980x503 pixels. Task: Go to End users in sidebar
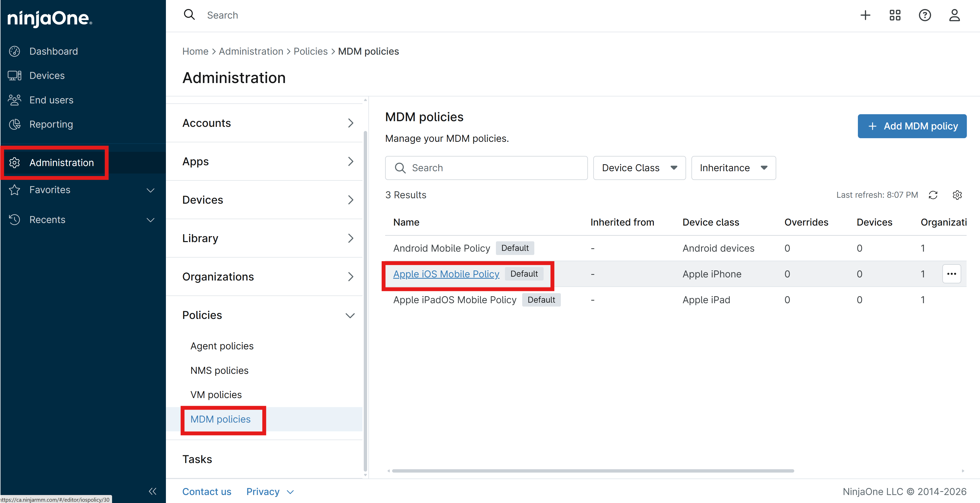click(51, 100)
